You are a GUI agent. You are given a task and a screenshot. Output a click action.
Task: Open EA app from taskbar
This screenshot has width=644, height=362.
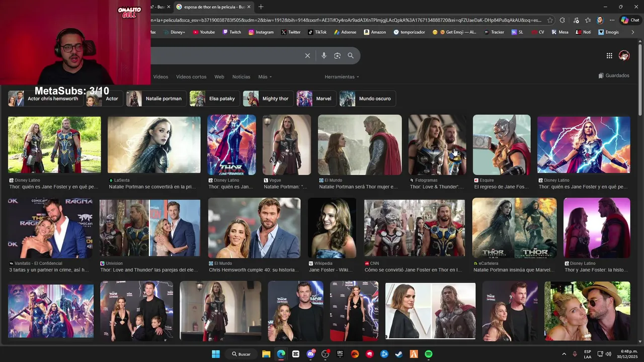click(355, 354)
